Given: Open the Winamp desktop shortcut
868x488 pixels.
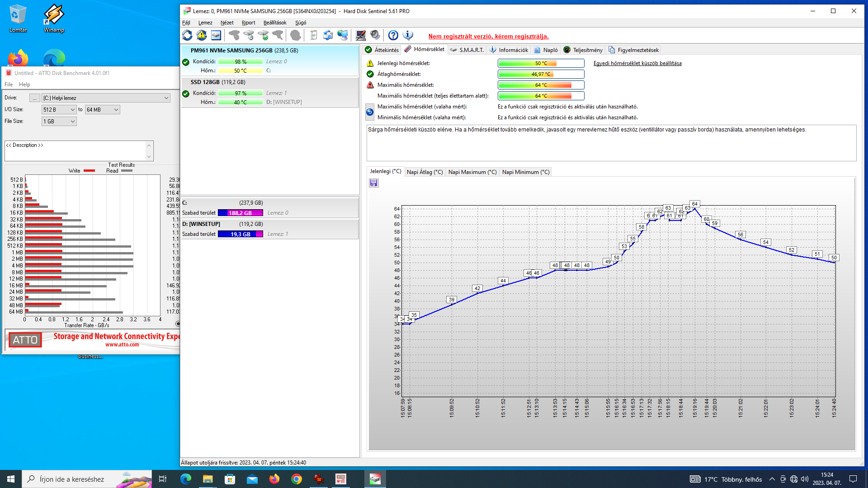Looking at the screenshot, I should click(54, 19).
